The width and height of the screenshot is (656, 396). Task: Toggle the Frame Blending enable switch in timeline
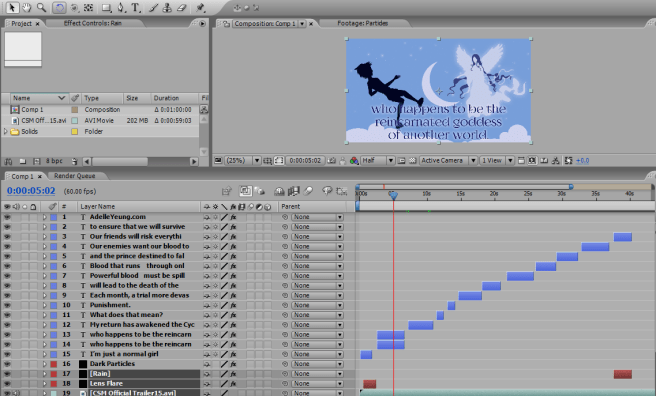pyautogui.click(x=293, y=191)
